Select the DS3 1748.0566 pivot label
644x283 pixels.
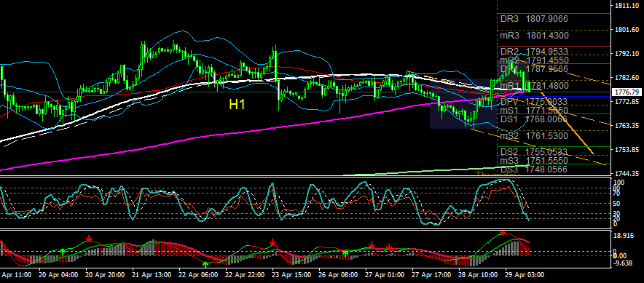pos(534,169)
